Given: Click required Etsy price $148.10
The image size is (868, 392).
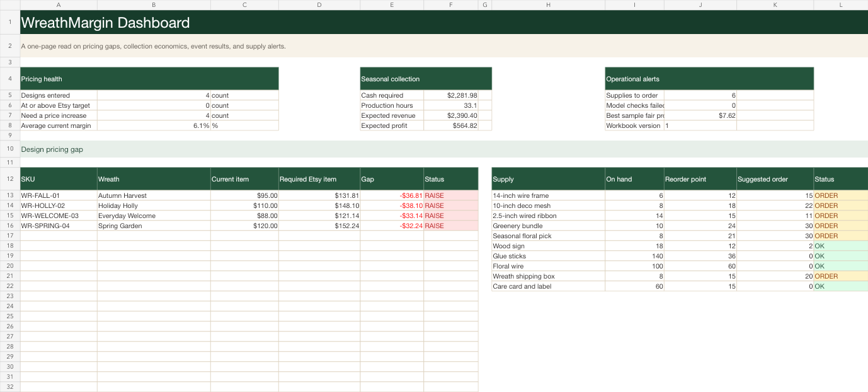Looking at the screenshot, I should tap(319, 205).
